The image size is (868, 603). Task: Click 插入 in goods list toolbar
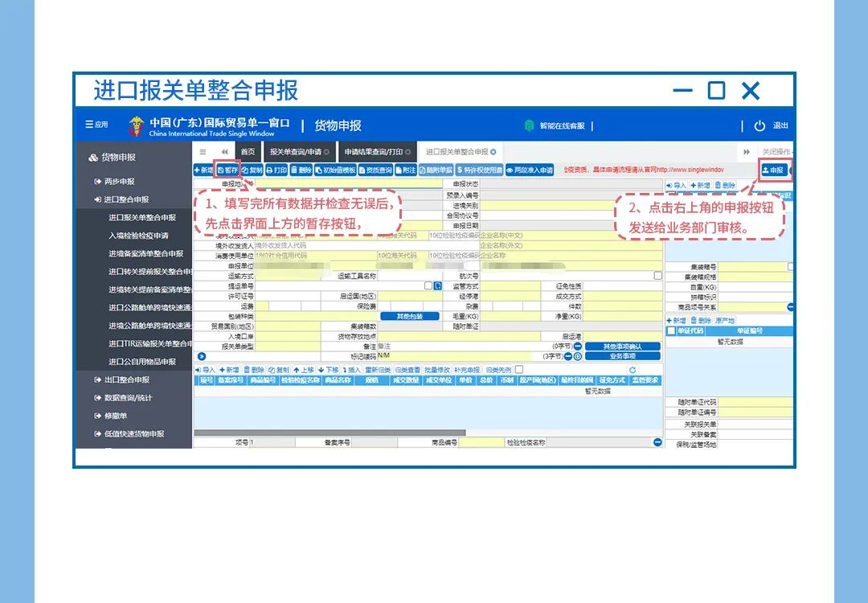tap(351, 370)
